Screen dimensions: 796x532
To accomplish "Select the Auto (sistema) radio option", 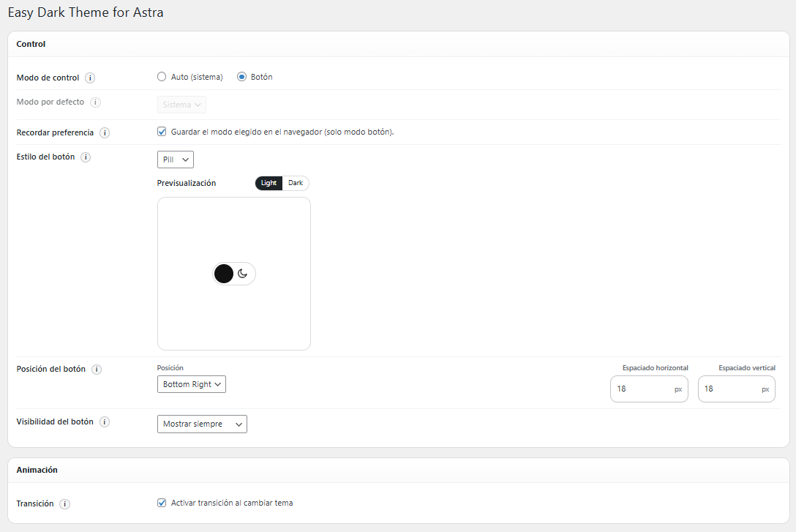I will [162, 77].
